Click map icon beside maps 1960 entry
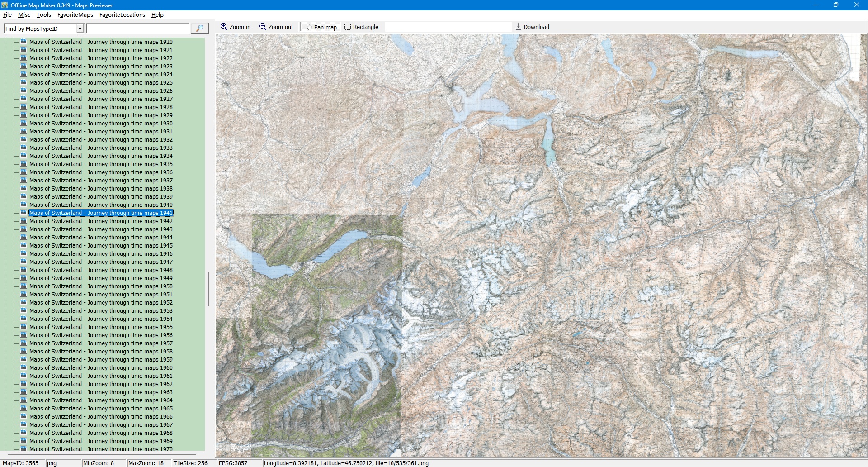This screenshot has height=467, width=868. (x=24, y=367)
